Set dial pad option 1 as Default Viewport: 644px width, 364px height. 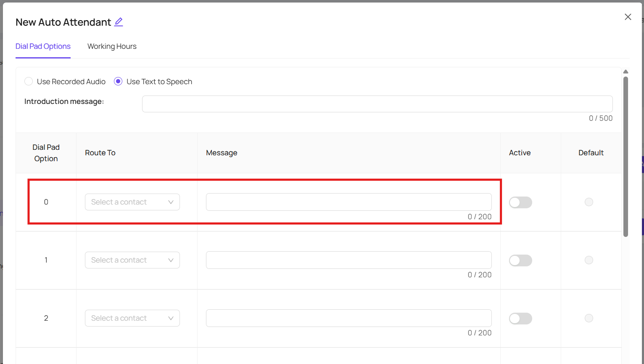[589, 260]
